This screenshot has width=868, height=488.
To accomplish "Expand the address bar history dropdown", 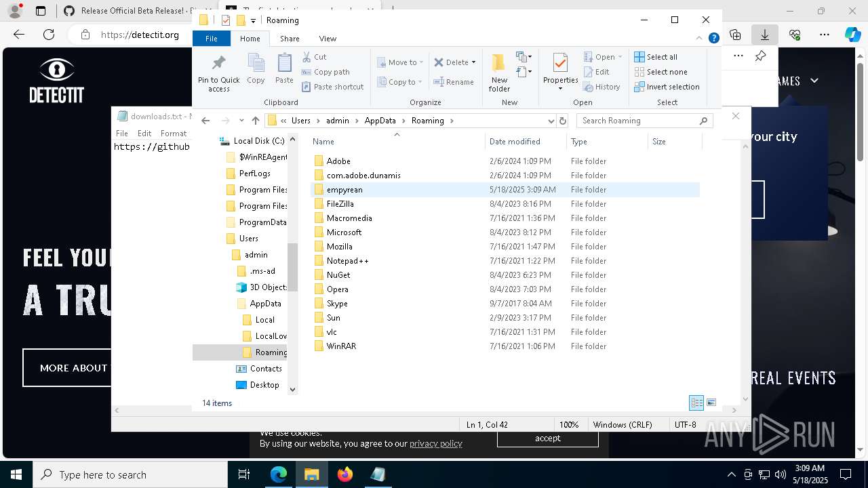I will pyautogui.click(x=551, y=121).
